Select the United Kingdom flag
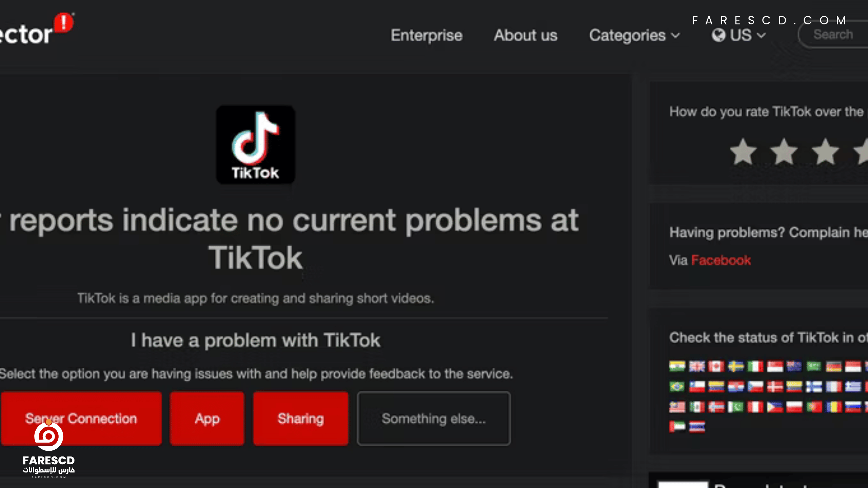Viewport: 868px width, 488px height. pyautogui.click(x=697, y=366)
